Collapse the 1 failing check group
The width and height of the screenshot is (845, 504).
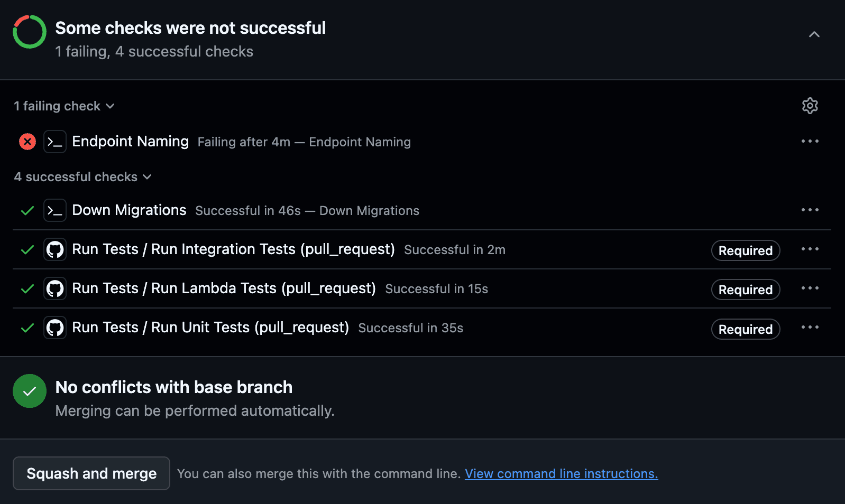click(x=64, y=106)
